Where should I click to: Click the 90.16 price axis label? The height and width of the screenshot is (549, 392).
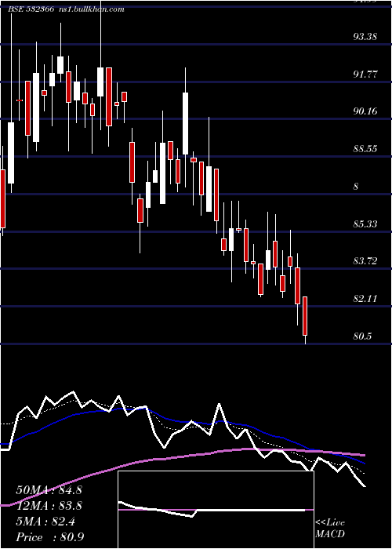coord(365,111)
